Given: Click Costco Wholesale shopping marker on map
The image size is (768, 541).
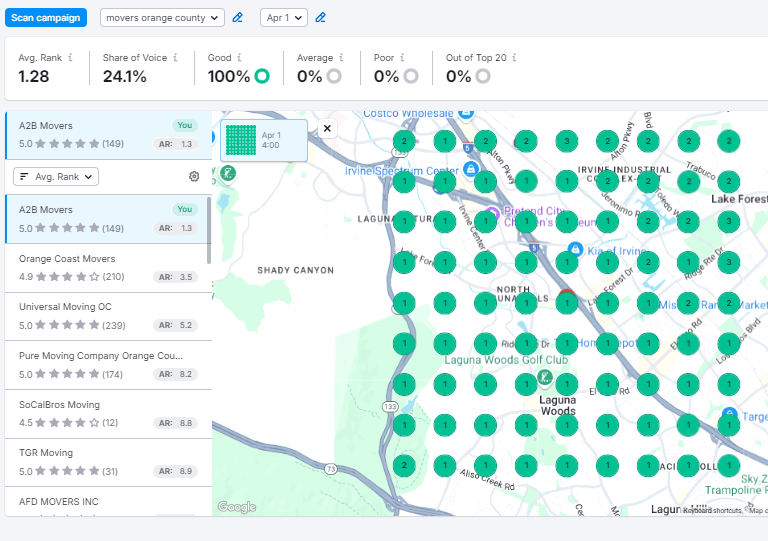Looking at the screenshot, I should 466,114.
